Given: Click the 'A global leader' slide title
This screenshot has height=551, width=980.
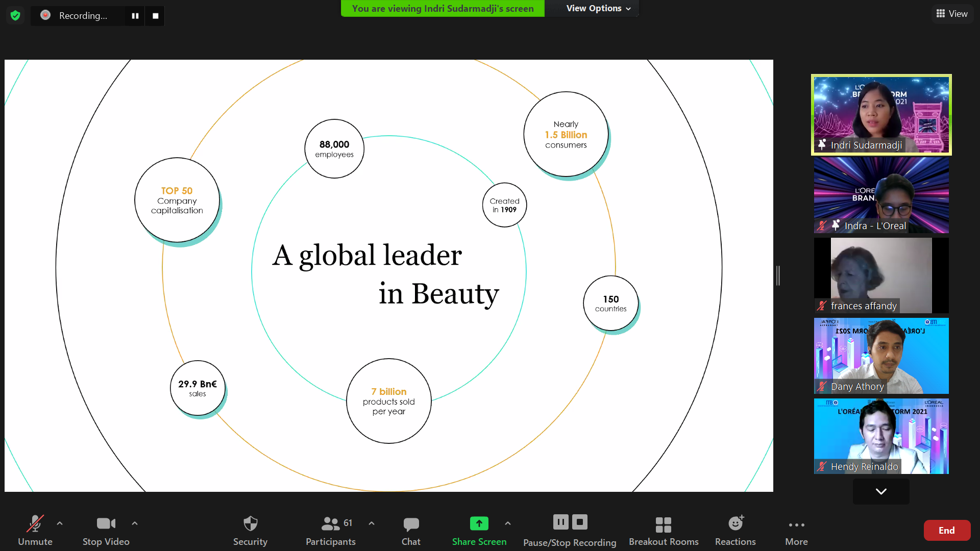Looking at the screenshot, I should point(367,255).
